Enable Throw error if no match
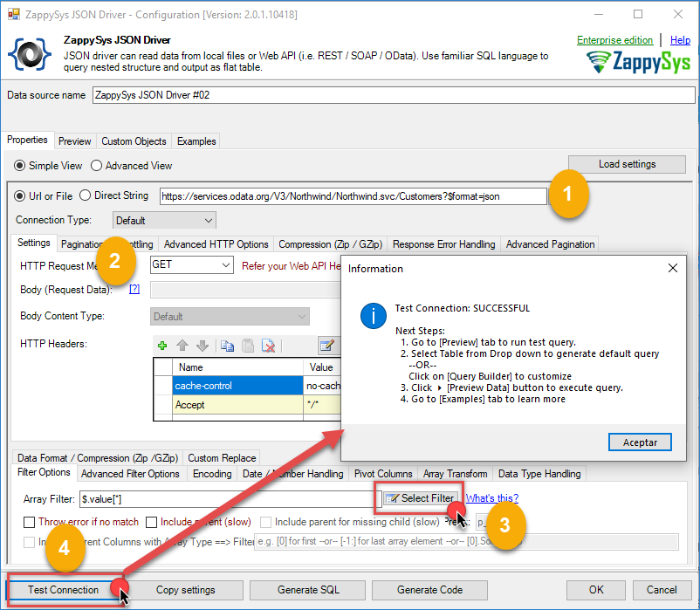This screenshot has width=700, height=610. 29,522
